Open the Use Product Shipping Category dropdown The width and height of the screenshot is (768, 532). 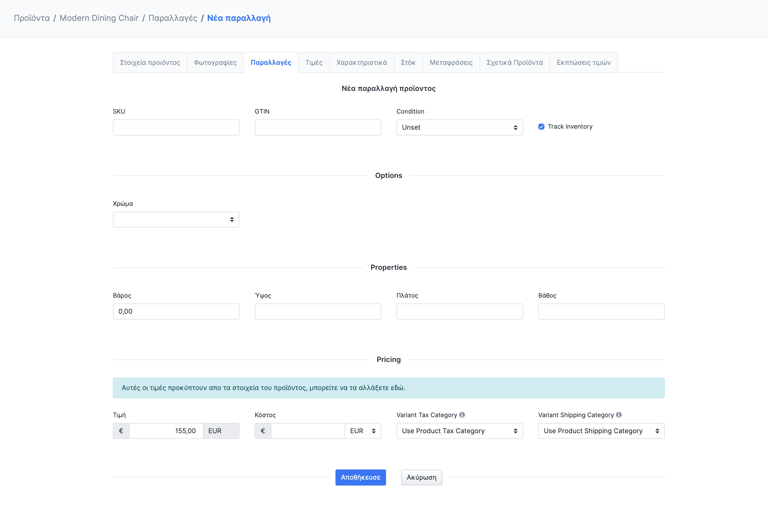(601, 431)
